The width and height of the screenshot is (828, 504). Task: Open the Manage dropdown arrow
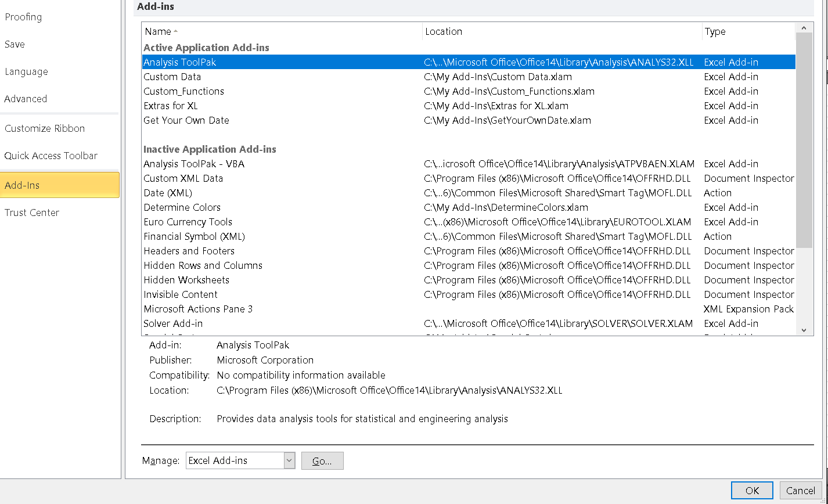tap(289, 460)
